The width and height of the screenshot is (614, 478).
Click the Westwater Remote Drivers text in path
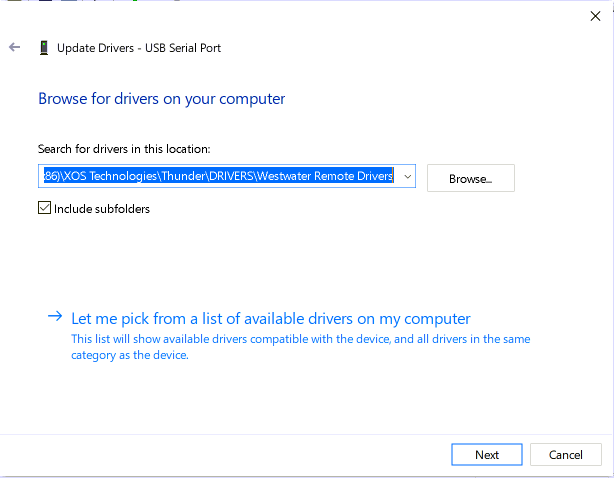tap(324, 177)
